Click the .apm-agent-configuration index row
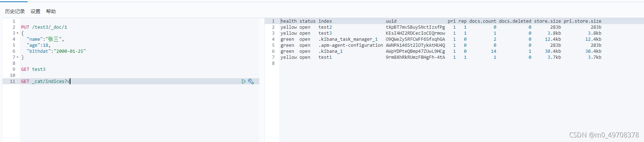The width and height of the screenshot is (644, 142). [x=441, y=45]
